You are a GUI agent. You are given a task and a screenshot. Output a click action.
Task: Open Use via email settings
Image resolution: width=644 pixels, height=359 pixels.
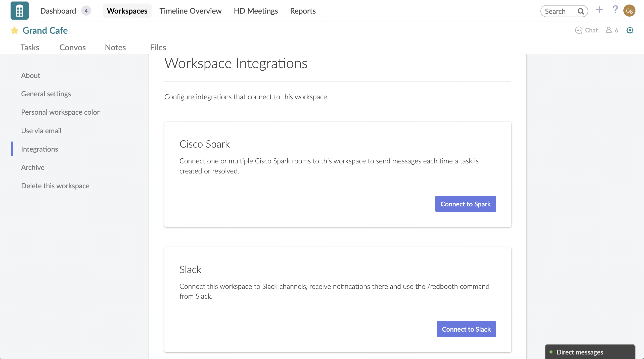(41, 131)
